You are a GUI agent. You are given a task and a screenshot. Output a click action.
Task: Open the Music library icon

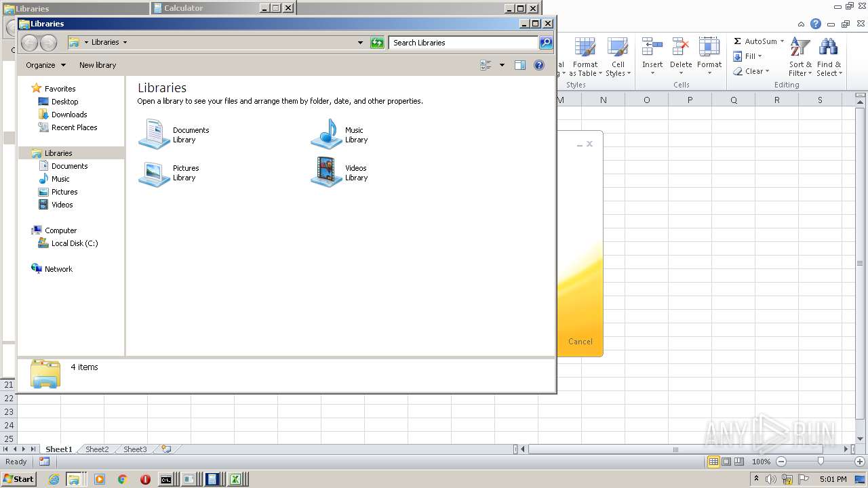click(327, 134)
